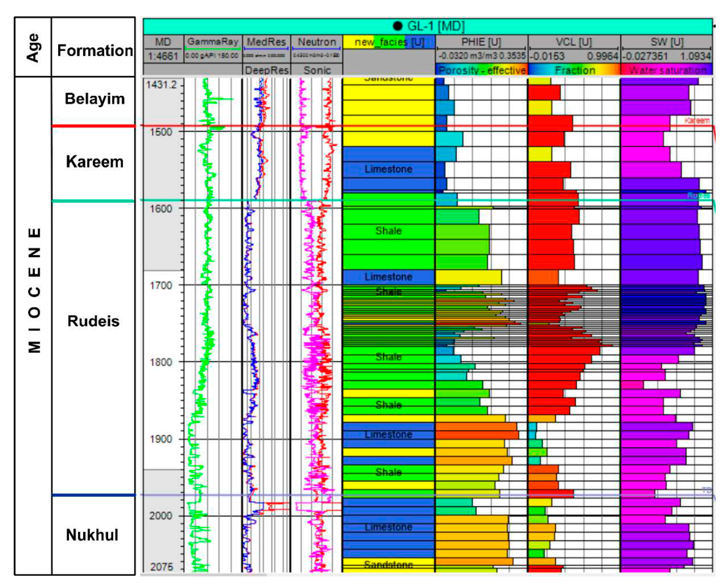This screenshot has height=586, width=728.
Task: Click the Nukhul formation cell
Action: point(92,535)
